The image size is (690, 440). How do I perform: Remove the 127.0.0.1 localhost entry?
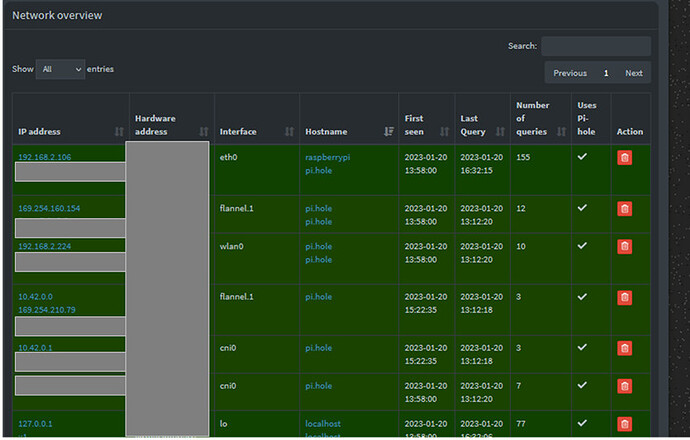(x=624, y=424)
